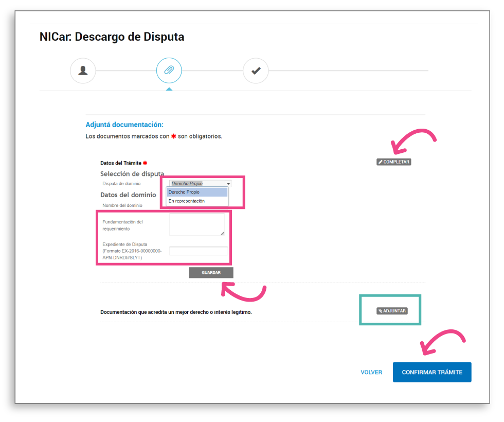This screenshot has width=504, height=422.
Task: Click the GUARDAR button
Action: tap(211, 272)
